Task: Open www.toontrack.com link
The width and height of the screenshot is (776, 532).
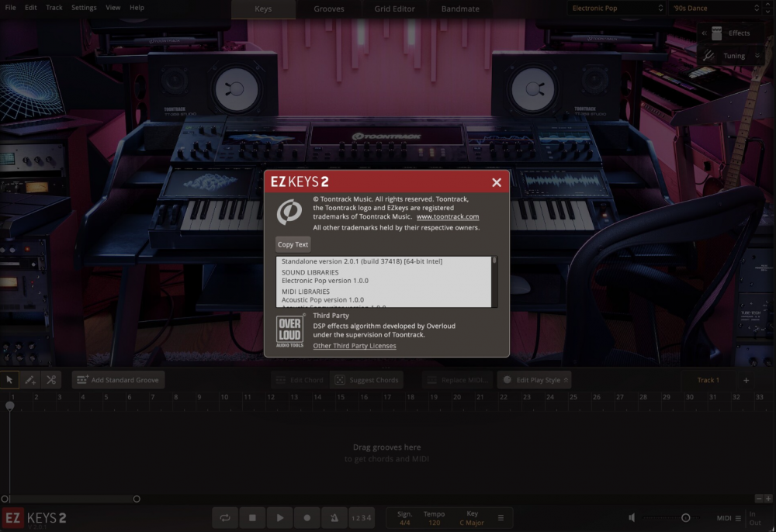Action: click(x=448, y=216)
